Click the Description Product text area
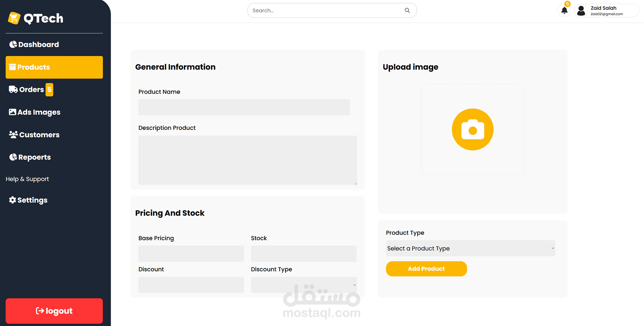Screen dimensions: 644x326 click(x=248, y=160)
